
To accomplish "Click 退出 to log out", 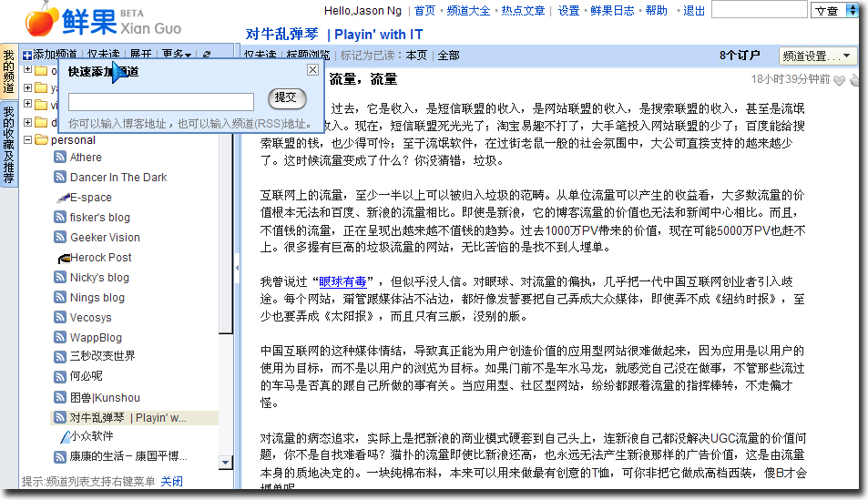I will pyautogui.click(x=694, y=11).
